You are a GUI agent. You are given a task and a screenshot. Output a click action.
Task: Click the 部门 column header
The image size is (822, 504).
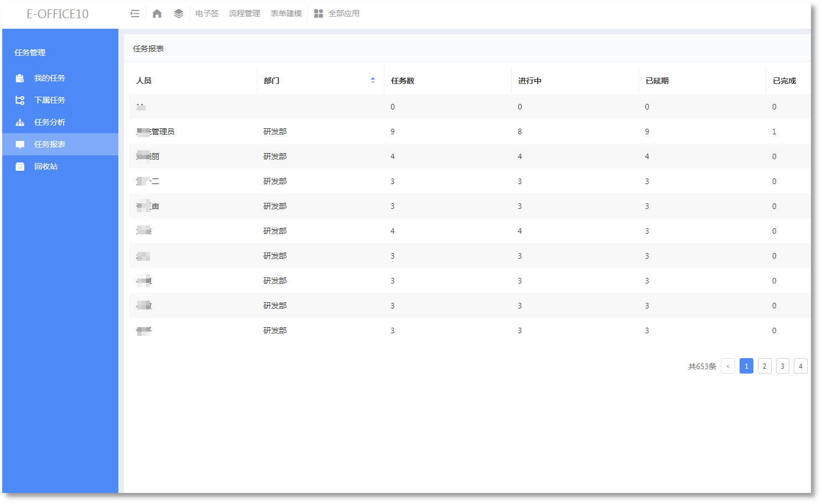272,81
